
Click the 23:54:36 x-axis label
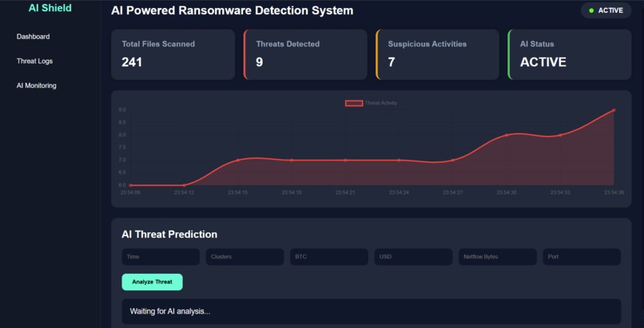[614, 192]
